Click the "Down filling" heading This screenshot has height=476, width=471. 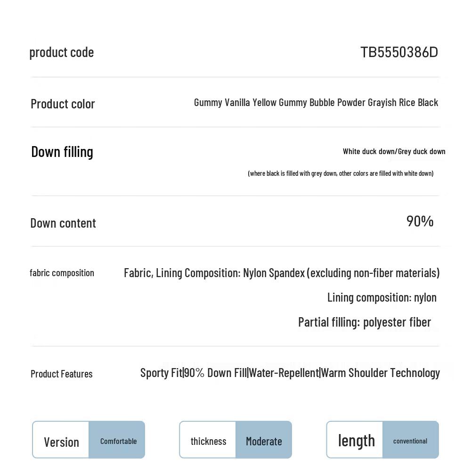[62, 152]
